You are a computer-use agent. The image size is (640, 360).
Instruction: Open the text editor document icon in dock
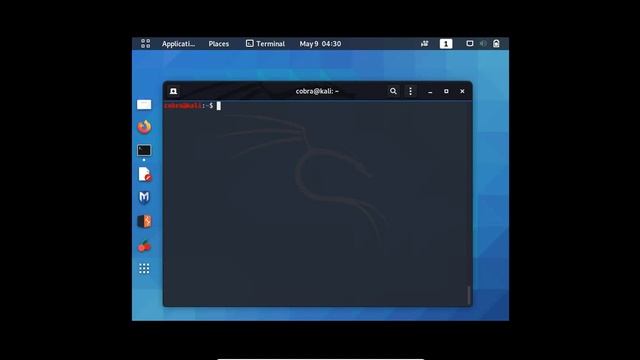pos(144,174)
